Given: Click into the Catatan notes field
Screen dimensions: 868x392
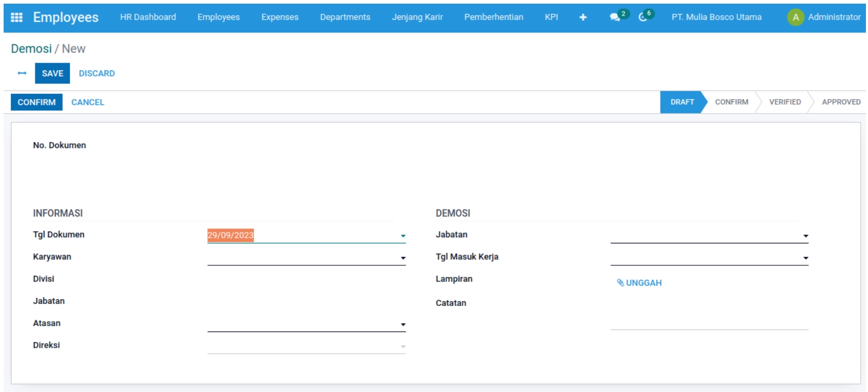Looking at the screenshot, I should click(x=709, y=315).
